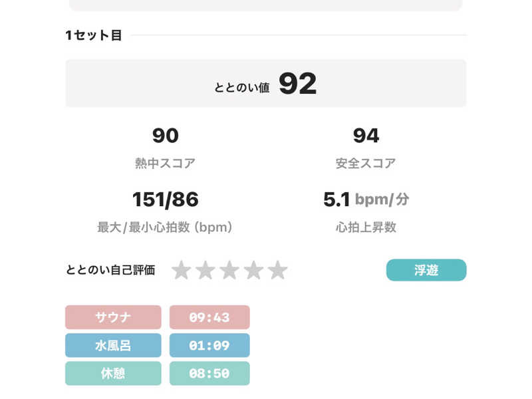Tap the ととのい値 92 panel

click(266, 84)
